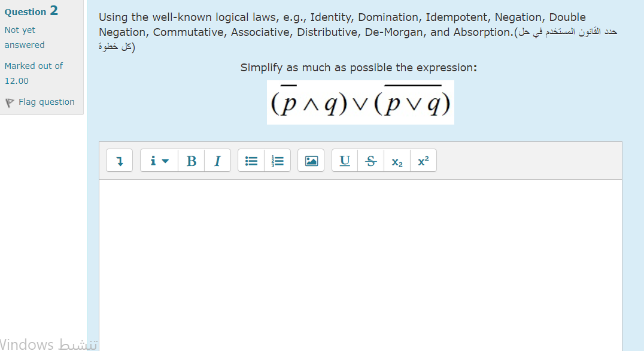Toggle bold text on in the editor
Image resolution: width=644 pixels, height=351 pixels.
(191, 160)
